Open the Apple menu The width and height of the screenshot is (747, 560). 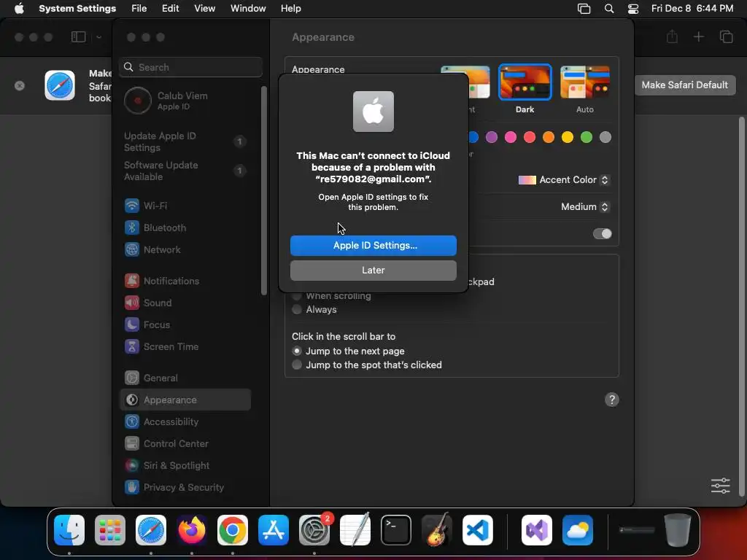click(x=19, y=8)
